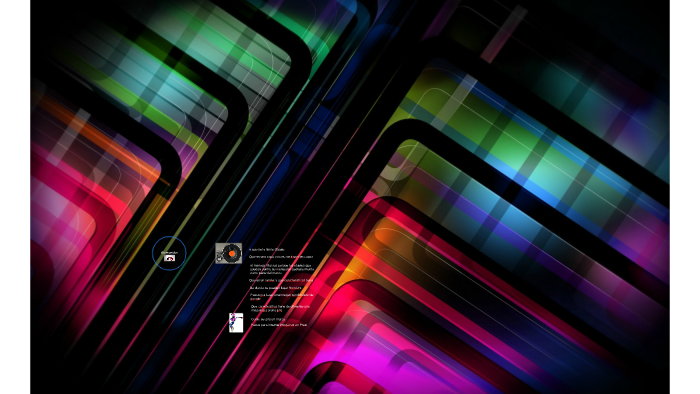Open the blue circle frame
Image resolution: width=700 pixels, height=394 pixels.
[x=169, y=253]
